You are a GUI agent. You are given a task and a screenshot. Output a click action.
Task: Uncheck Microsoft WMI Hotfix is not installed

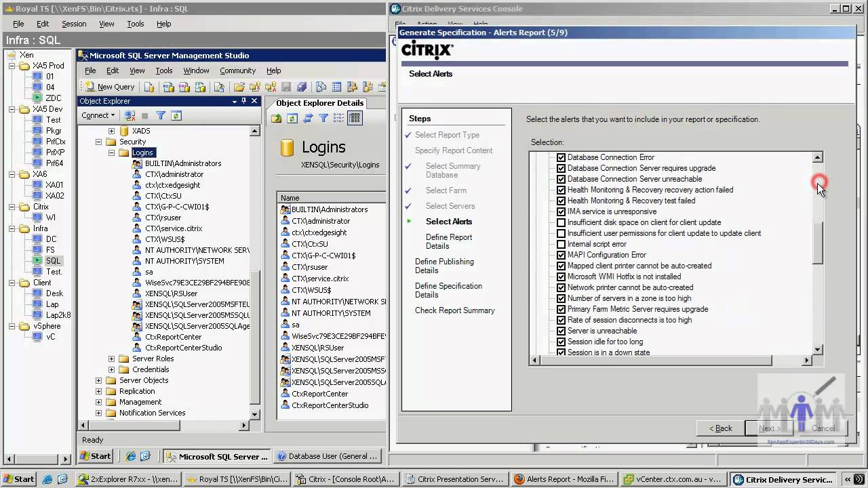coord(561,277)
